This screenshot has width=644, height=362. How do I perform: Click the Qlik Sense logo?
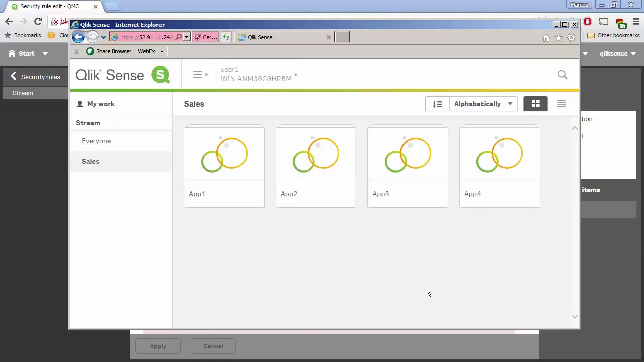(x=123, y=75)
